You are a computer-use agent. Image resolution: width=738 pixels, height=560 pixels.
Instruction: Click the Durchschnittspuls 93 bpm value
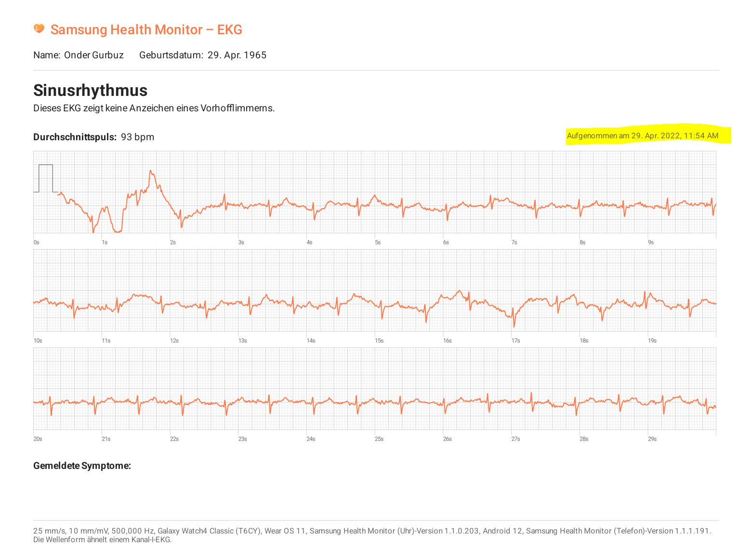(94, 137)
